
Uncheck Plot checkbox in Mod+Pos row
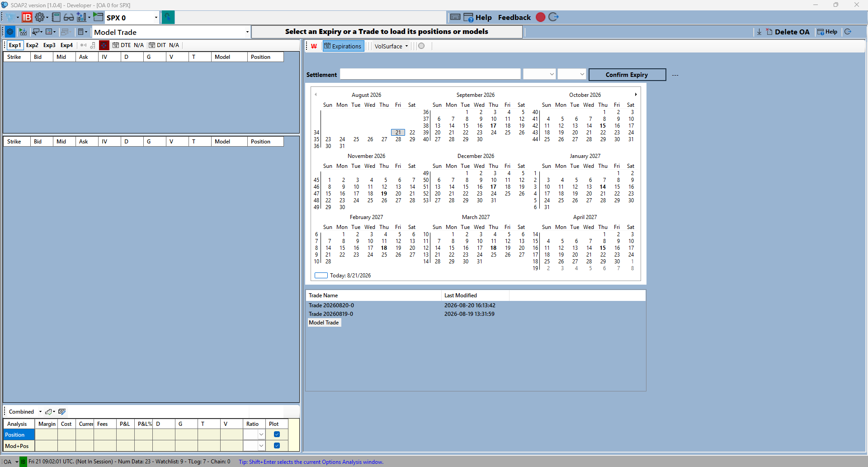pyautogui.click(x=277, y=446)
